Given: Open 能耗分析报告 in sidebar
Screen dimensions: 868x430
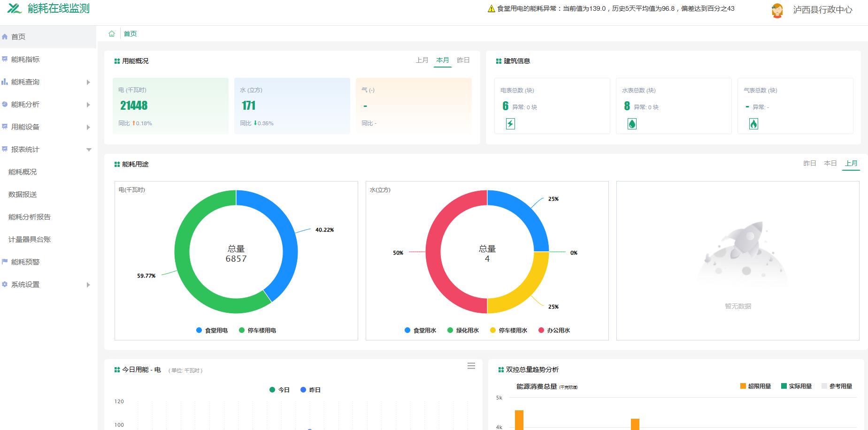Looking at the screenshot, I should [x=30, y=217].
